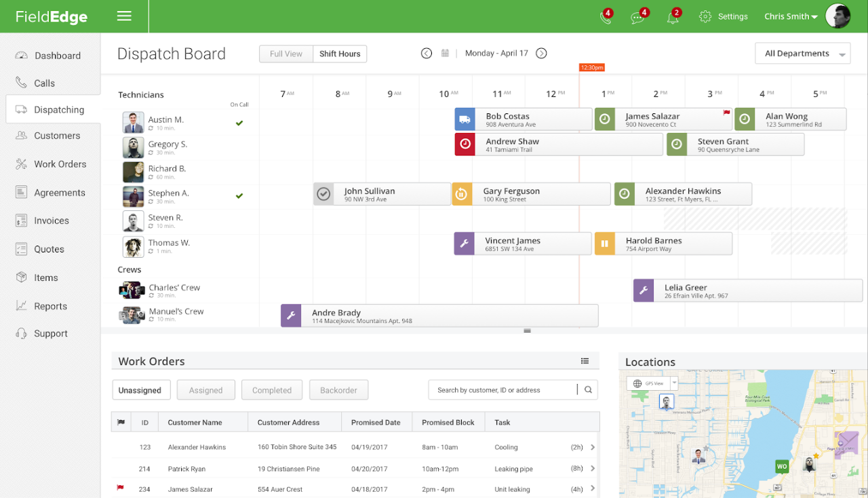Switch to the Assigned work orders tab
The height and width of the screenshot is (498, 868).
[x=205, y=389]
